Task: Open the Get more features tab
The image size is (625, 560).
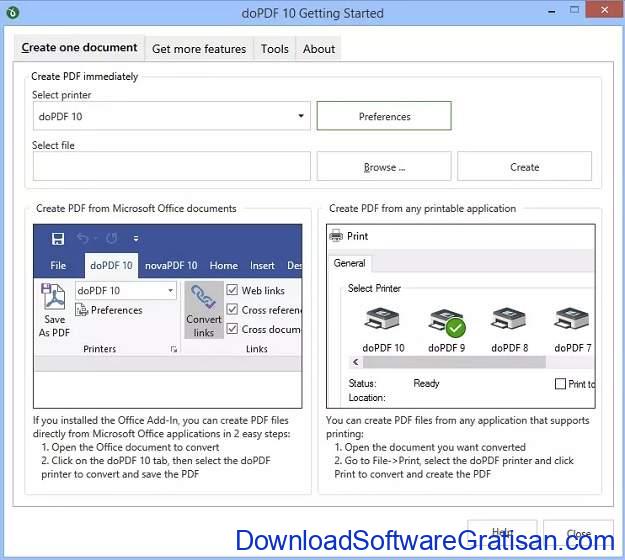Action: pos(199,49)
